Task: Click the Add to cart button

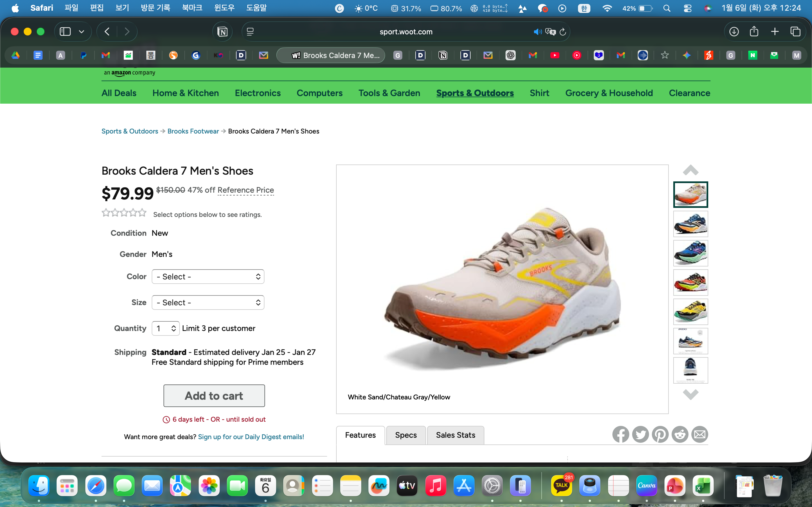Action: [x=214, y=396]
